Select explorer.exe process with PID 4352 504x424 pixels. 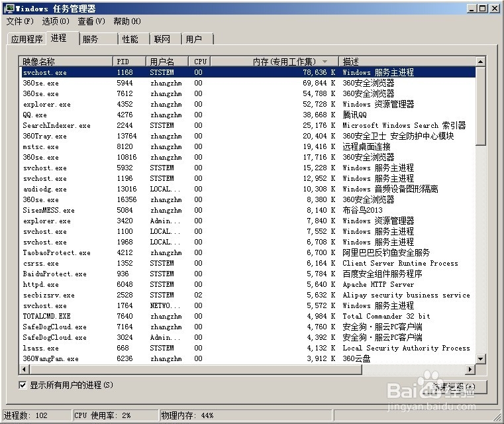click(248, 104)
